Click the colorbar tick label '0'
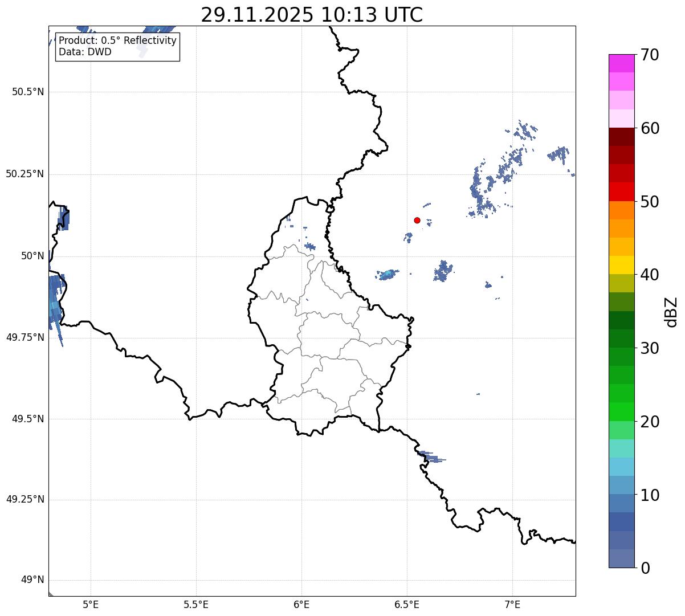This screenshot has height=616, width=685. click(x=645, y=568)
